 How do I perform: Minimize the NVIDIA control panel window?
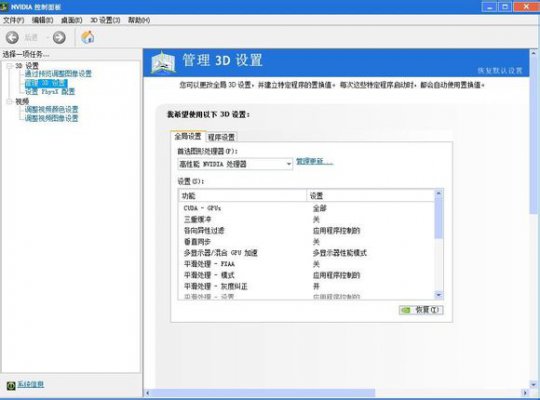click(490, 7)
